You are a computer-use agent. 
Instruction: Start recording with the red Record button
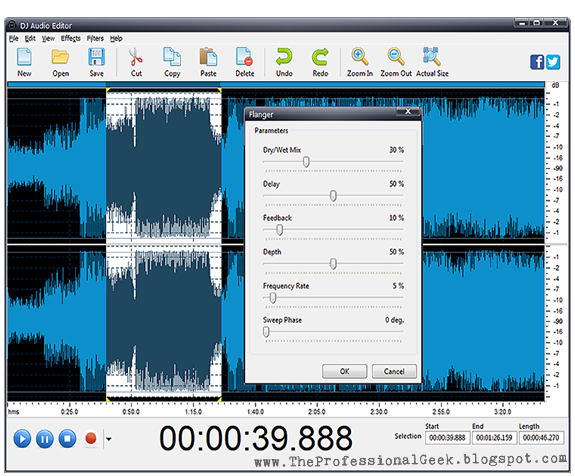pos(91,438)
